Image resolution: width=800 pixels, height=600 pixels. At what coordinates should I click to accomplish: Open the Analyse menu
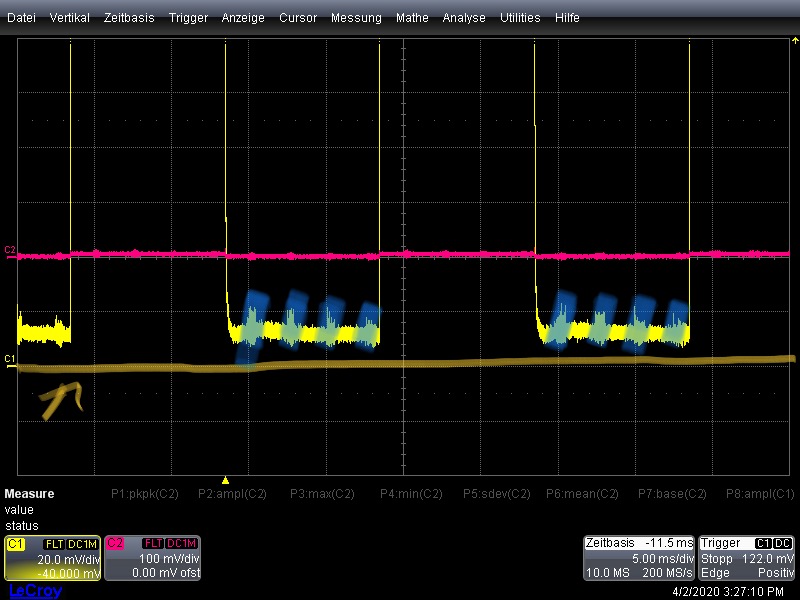pos(464,18)
